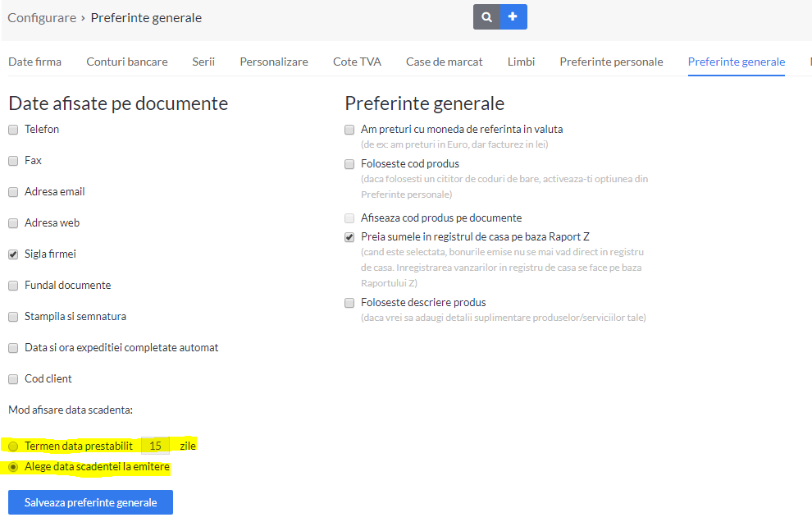Click the days input field showing 15
Viewport: 812px width, 522px height.
[x=155, y=446]
